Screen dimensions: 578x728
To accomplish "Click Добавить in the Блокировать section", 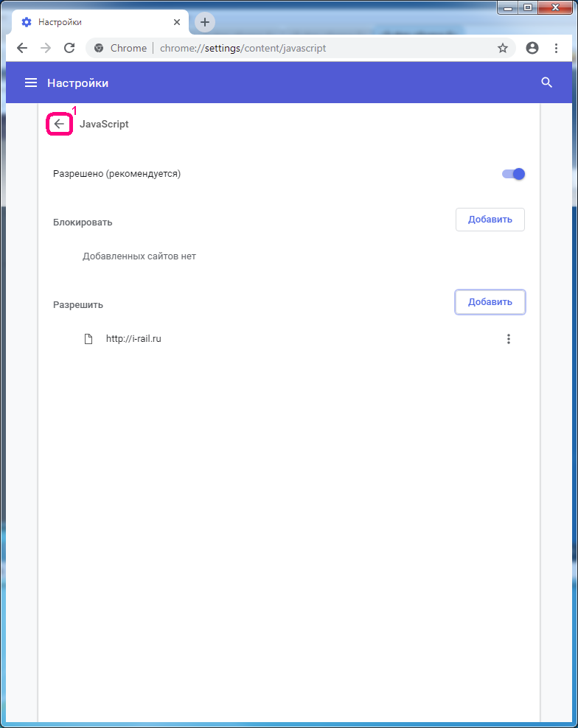I will 490,220.
